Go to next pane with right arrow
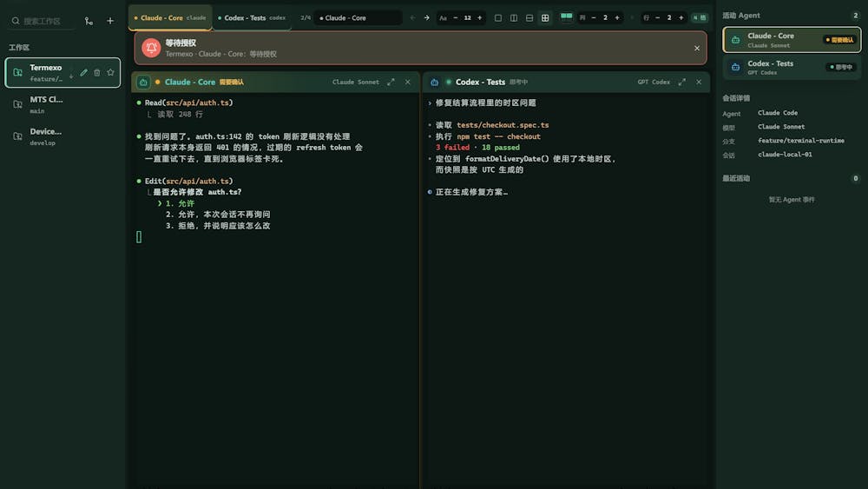This screenshot has width=868, height=489. coord(427,17)
